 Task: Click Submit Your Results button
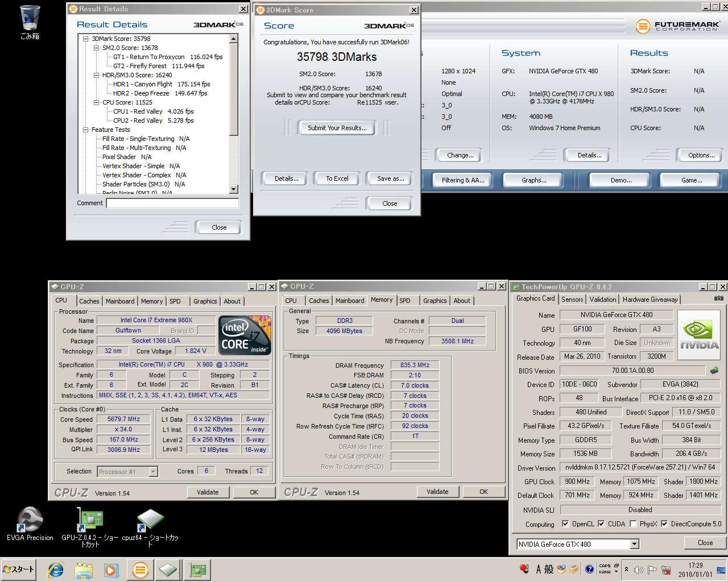click(337, 128)
